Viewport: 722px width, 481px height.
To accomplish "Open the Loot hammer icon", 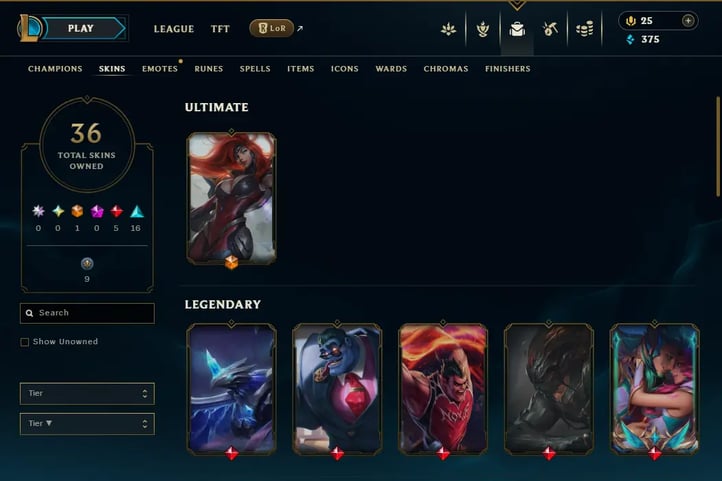I will 550,29.
